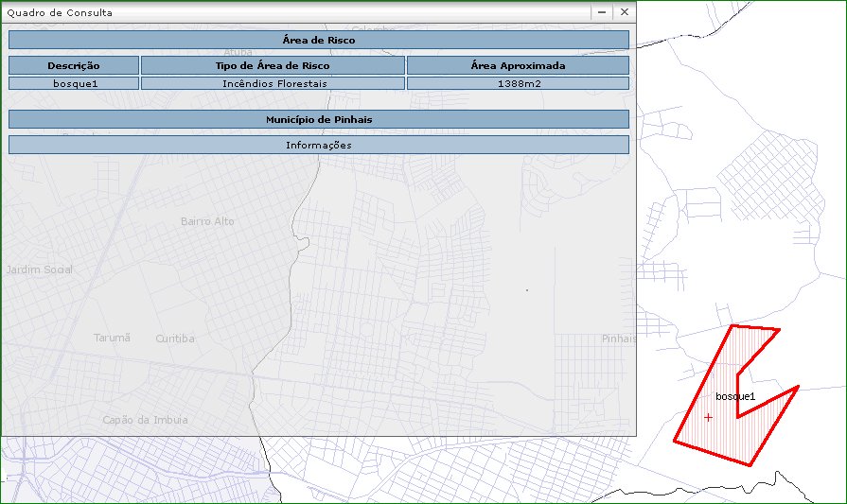847x504 pixels.
Task: Click the Pinhais label on the map
Action: coord(619,339)
